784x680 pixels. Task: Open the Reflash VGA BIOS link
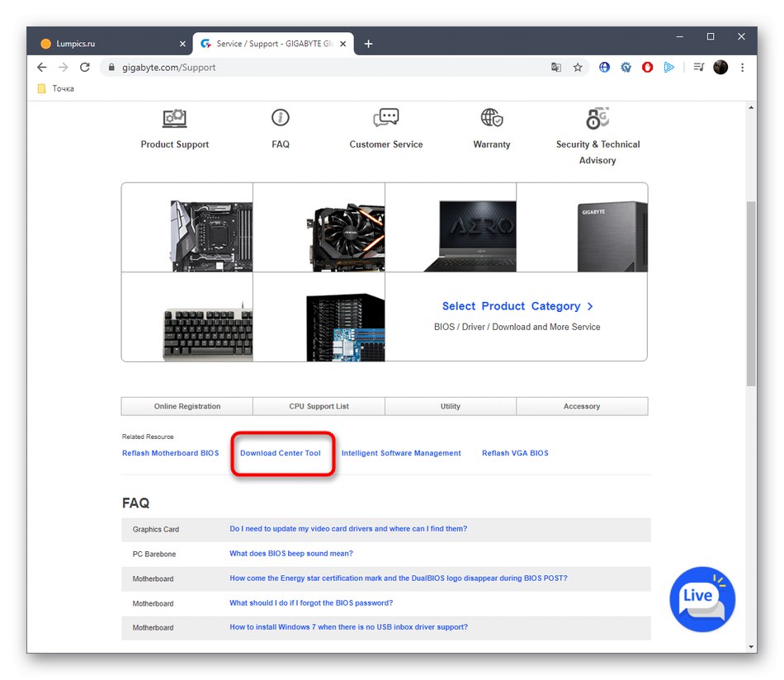(515, 453)
